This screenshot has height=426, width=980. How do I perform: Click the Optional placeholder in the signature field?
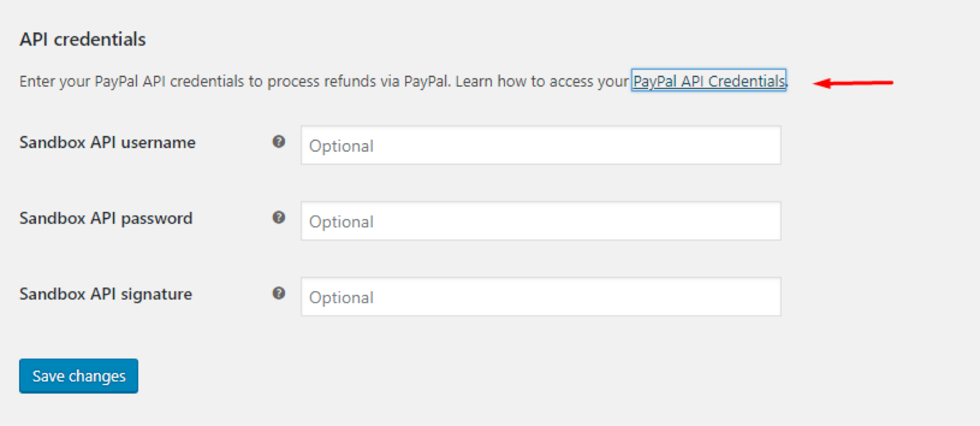341,298
